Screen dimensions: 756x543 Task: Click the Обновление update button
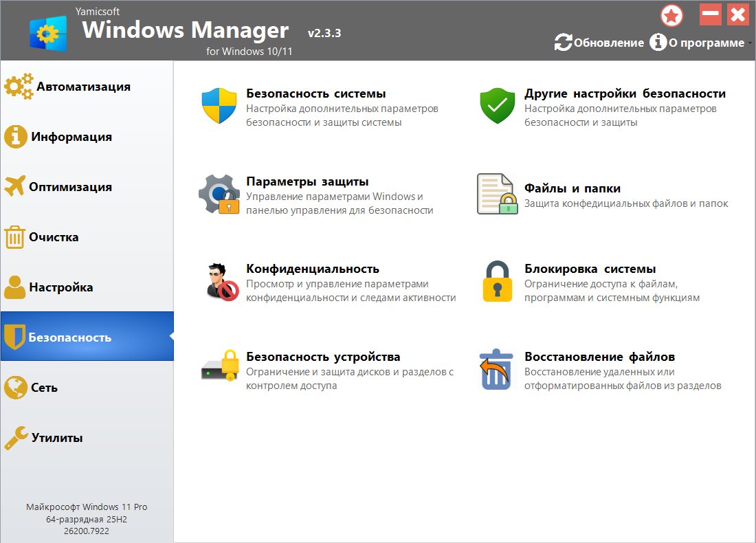click(599, 43)
